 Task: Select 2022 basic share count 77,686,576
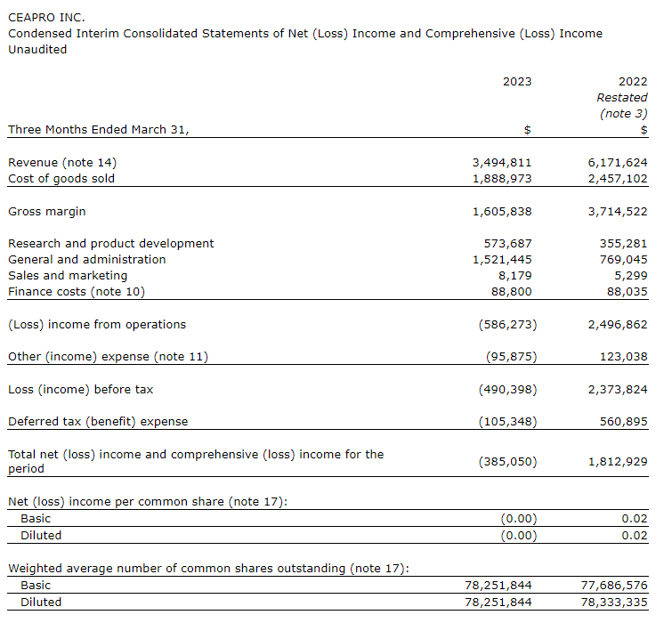click(x=614, y=586)
